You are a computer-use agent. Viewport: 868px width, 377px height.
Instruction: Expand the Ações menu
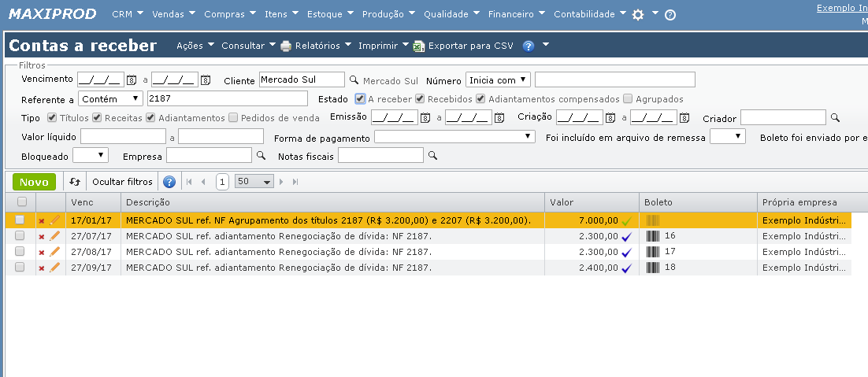pyautogui.click(x=195, y=46)
